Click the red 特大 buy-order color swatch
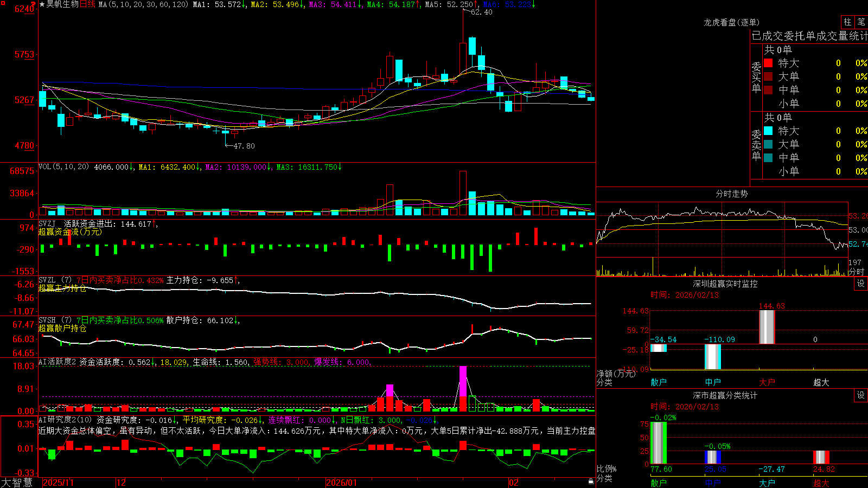 (x=768, y=63)
